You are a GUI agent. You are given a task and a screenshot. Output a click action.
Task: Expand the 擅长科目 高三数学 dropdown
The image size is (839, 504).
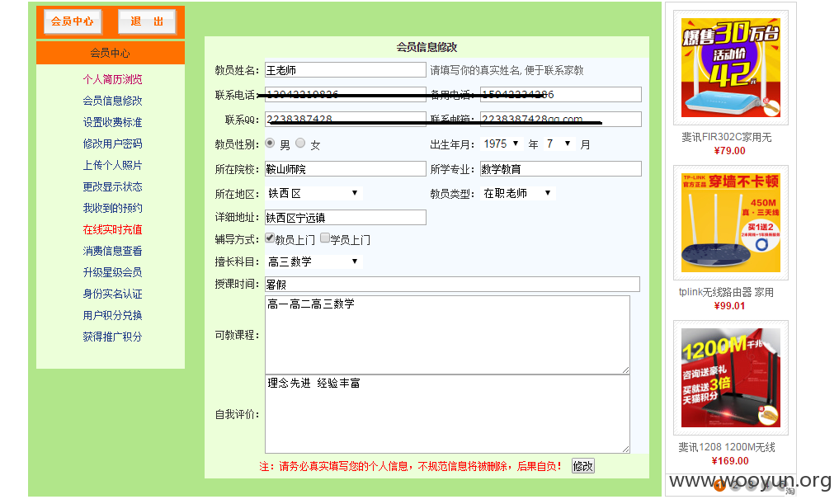point(313,261)
